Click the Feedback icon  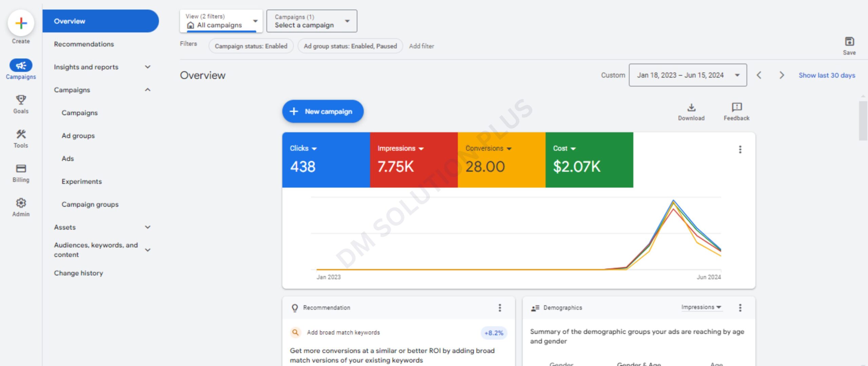tap(736, 108)
